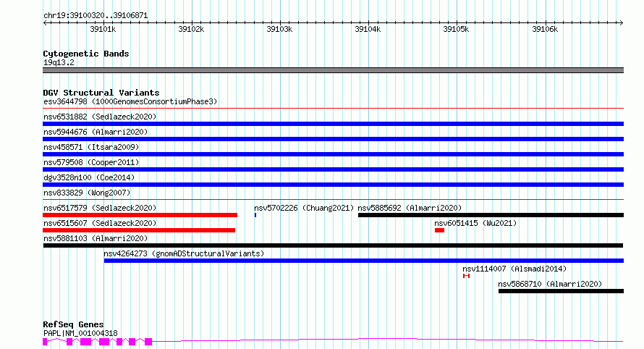Open the nsv5702226 (Chuang2021) variant label

point(304,208)
